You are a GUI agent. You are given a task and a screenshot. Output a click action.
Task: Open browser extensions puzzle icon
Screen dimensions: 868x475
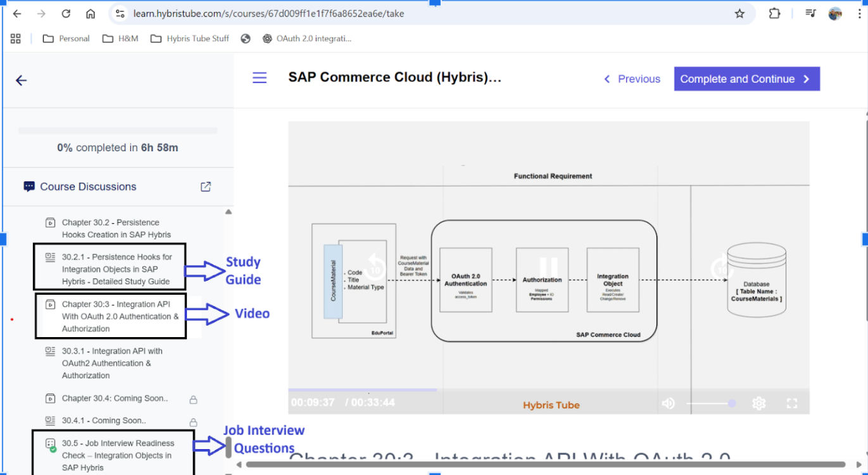774,13
